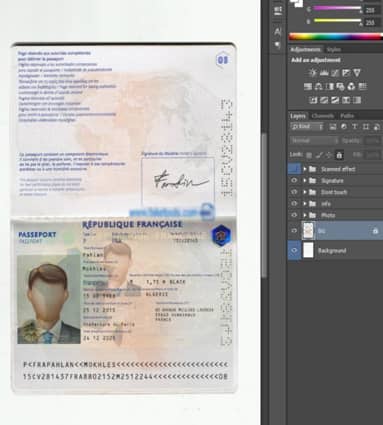Toggle visibility of Background layer
The image size is (383, 425).
[294, 250]
